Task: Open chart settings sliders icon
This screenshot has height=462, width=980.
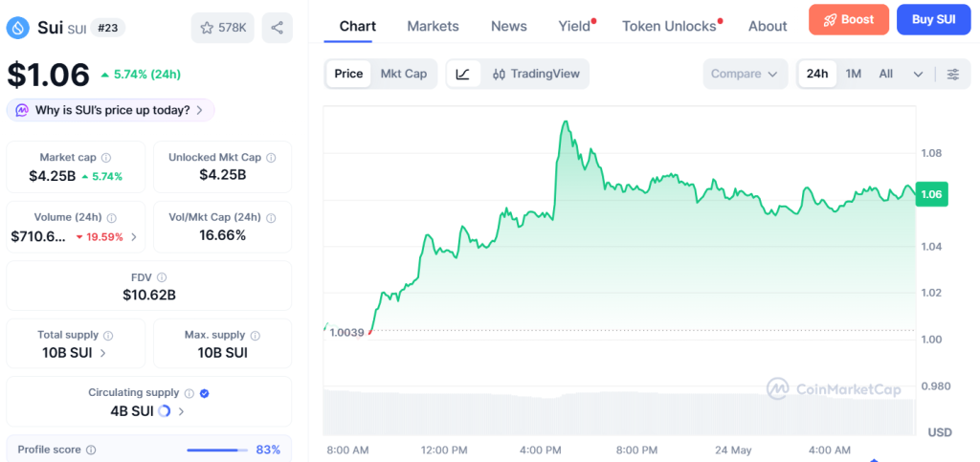Action: pyautogui.click(x=953, y=74)
